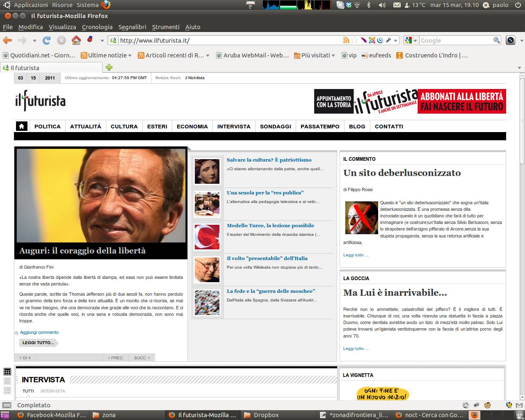Click the status bar smiley face icon

pos(488,405)
